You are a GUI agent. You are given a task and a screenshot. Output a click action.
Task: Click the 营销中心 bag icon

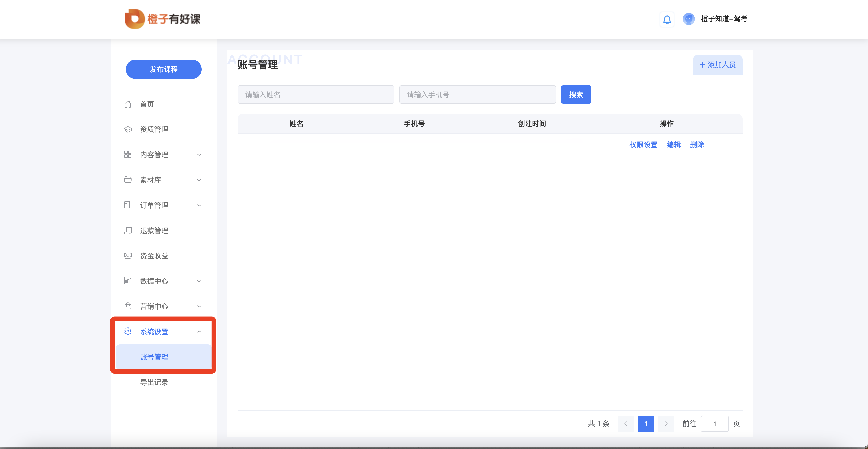pyautogui.click(x=128, y=306)
